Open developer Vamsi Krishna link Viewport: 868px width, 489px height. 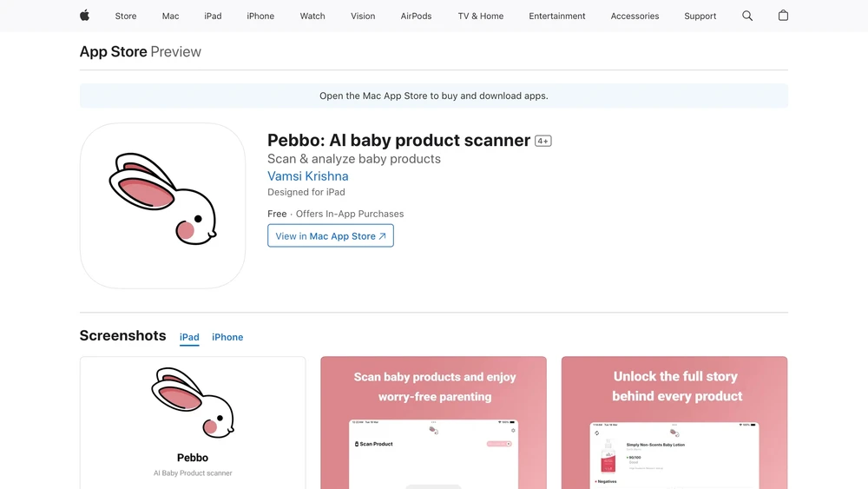pos(308,176)
